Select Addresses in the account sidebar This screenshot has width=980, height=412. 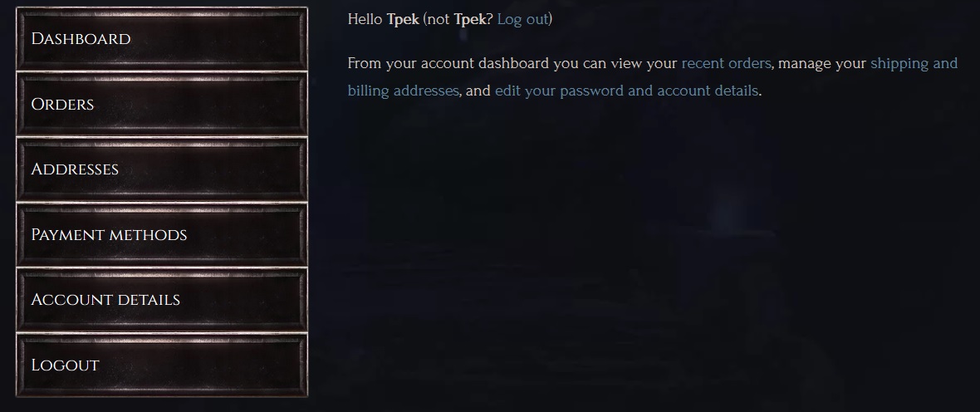pos(162,169)
